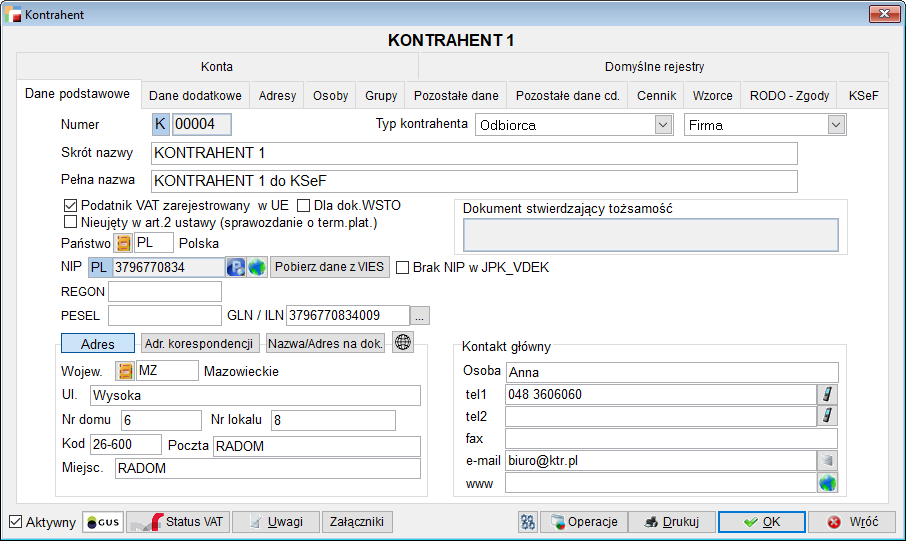The height and width of the screenshot is (541, 906).
Task: Expand the Typ kontrahenta Odbiorca dropdown
Action: tap(662, 125)
